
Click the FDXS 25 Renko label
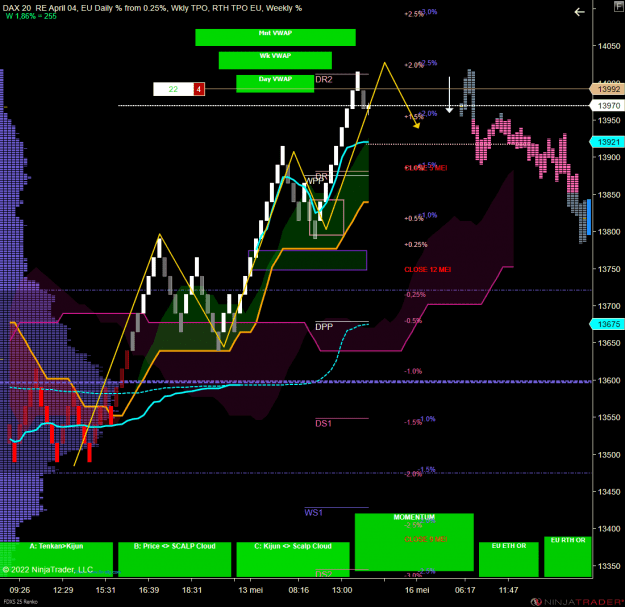coord(21,602)
